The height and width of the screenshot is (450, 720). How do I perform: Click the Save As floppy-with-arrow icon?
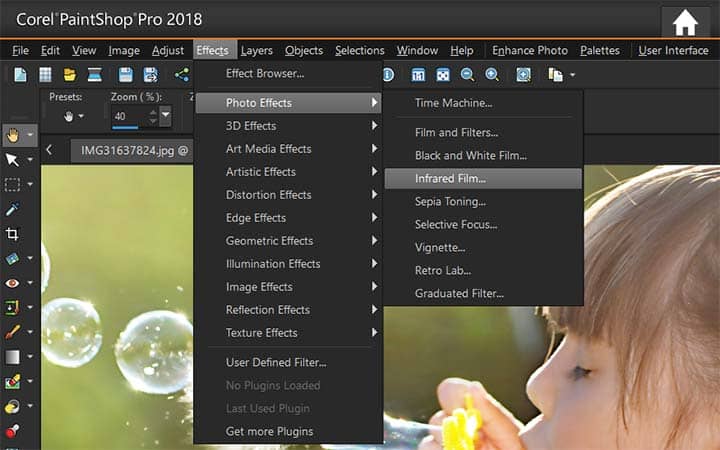(151, 74)
